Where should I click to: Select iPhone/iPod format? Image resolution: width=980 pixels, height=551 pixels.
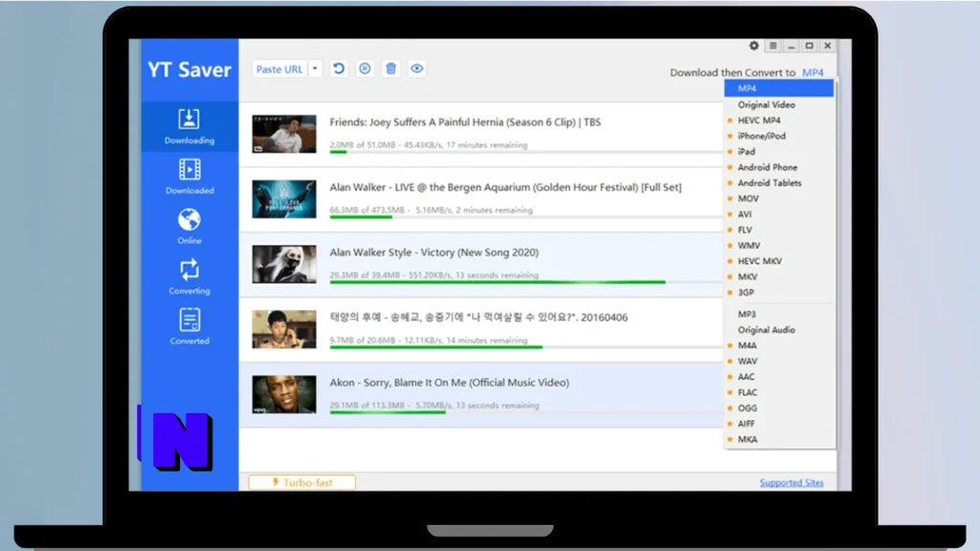tap(779, 136)
